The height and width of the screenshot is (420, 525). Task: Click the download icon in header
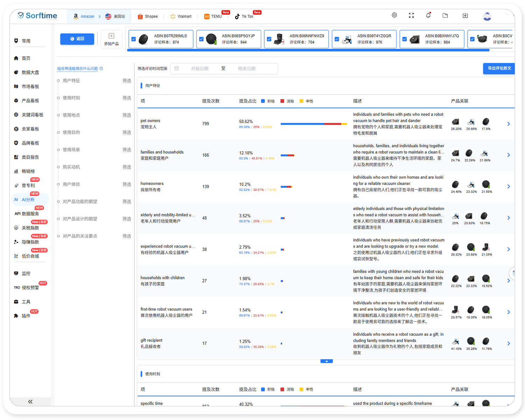(465, 15)
